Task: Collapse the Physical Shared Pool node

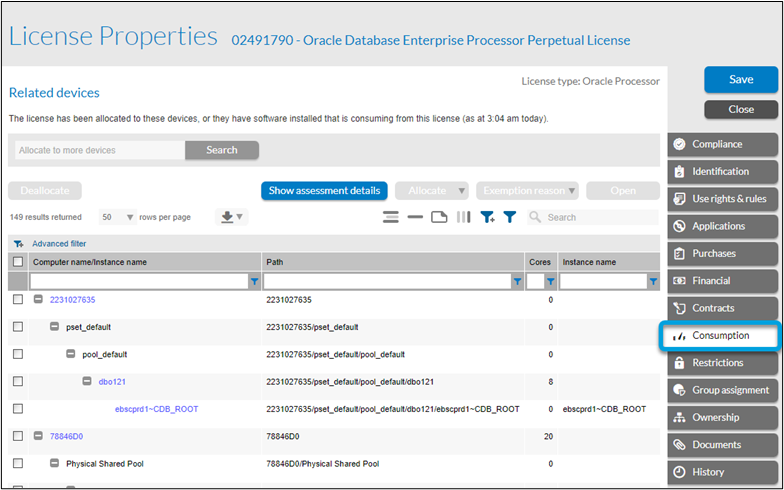Action: (54, 463)
